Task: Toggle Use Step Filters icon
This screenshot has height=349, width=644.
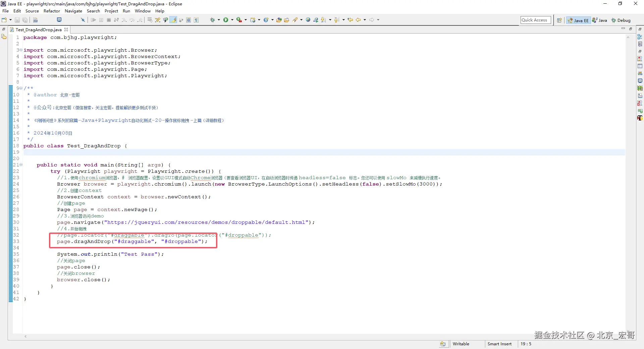Action: point(157,20)
